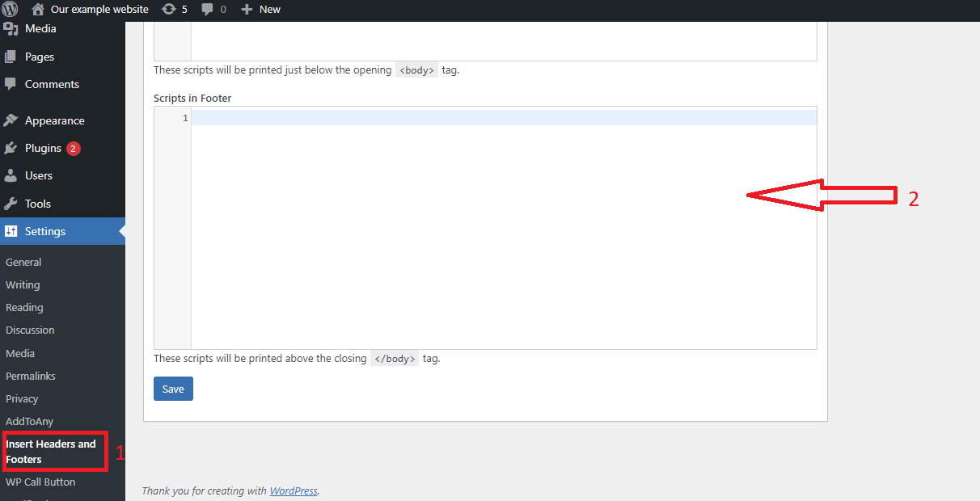Screen dimensions: 980x501
Task: Click the </body> code tag text
Action: 395,359
